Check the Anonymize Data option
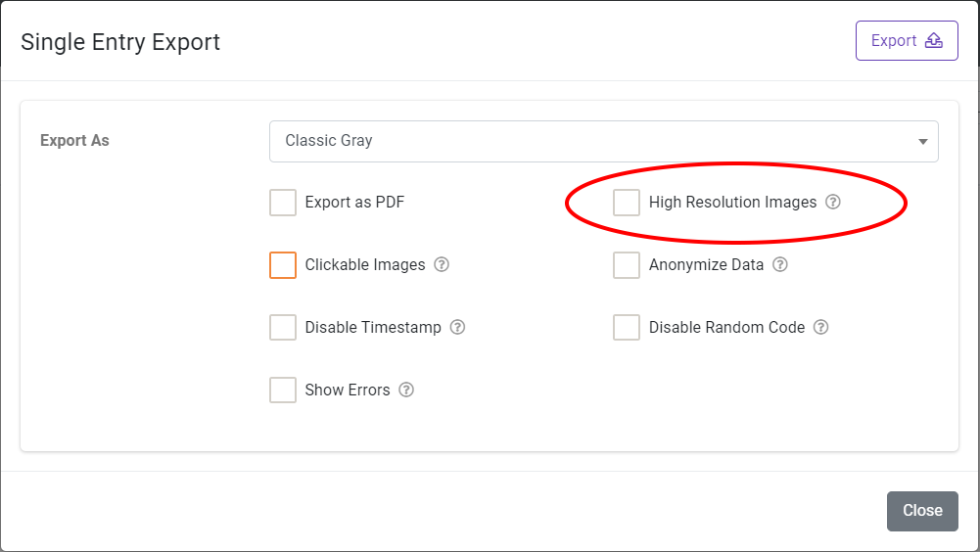This screenshot has width=980, height=552. click(x=627, y=265)
